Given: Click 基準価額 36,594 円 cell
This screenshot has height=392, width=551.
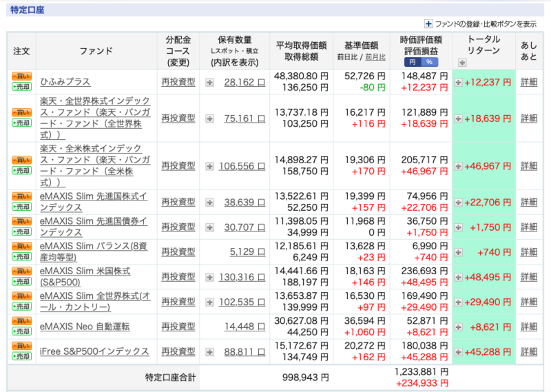Looking at the screenshot, I should point(365,321).
